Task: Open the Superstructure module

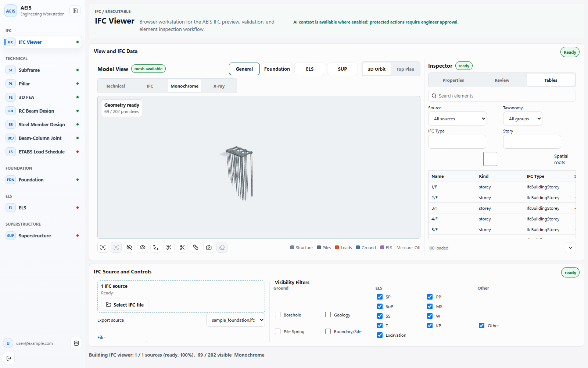Action: (x=42, y=236)
